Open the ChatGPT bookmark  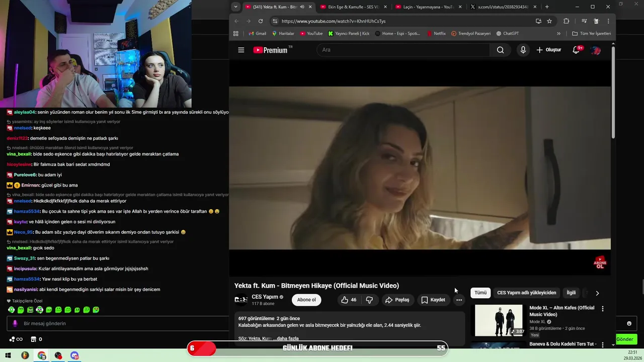(507, 34)
